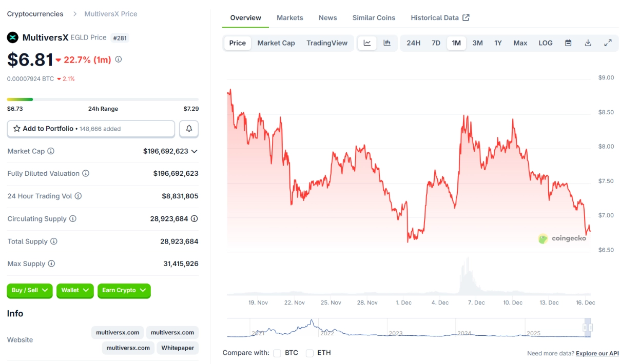Viewport: 639px width, 364px height.
Task: Expand chart to fullscreen
Action: tap(608, 43)
